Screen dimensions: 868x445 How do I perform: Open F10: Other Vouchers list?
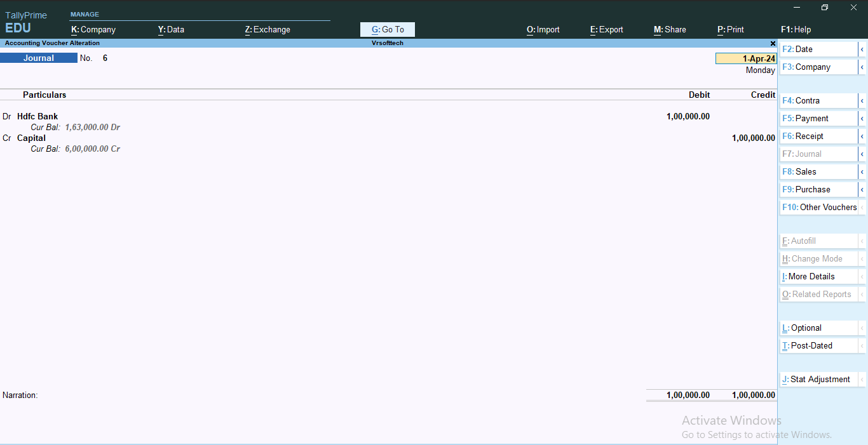coord(820,207)
